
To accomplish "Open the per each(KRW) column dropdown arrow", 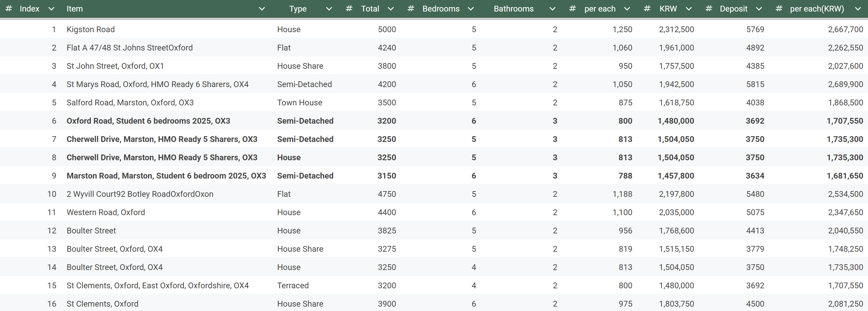I will [x=858, y=9].
